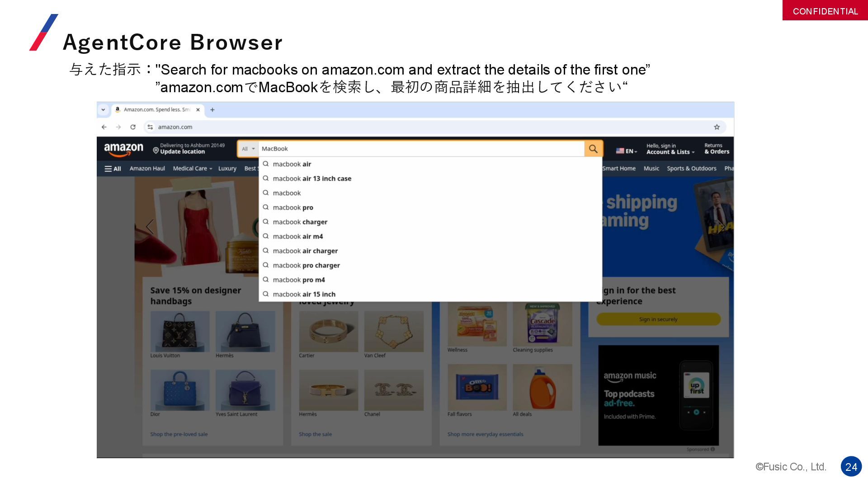Image resolution: width=868 pixels, height=488 pixels.
Task: Click Shop the sale link
Action: [315, 434]
